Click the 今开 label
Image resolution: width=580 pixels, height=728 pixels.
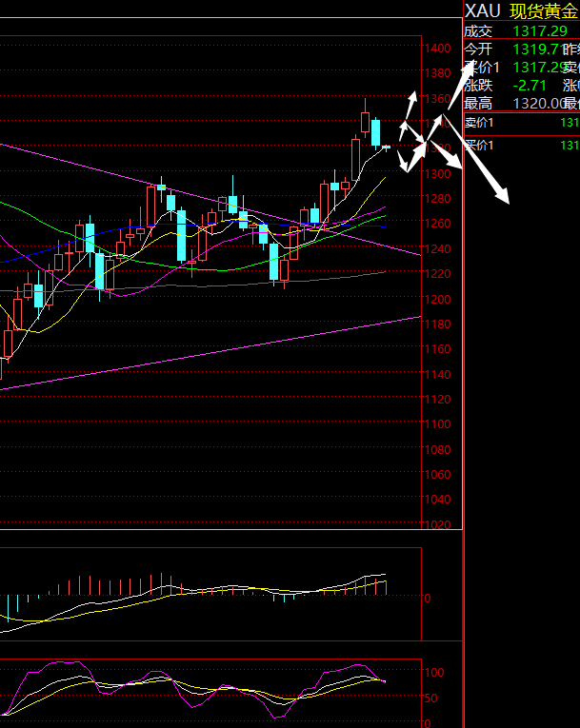tap(478, 49)
